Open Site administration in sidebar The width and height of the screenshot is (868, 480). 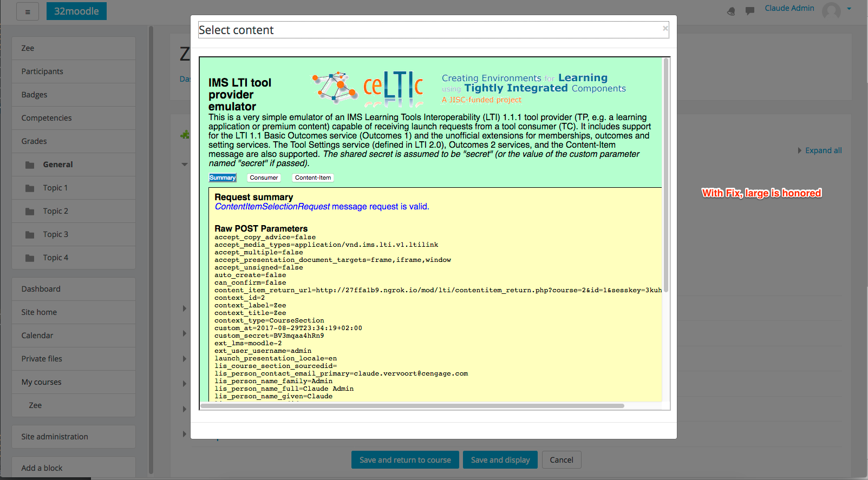pos(74,437)
